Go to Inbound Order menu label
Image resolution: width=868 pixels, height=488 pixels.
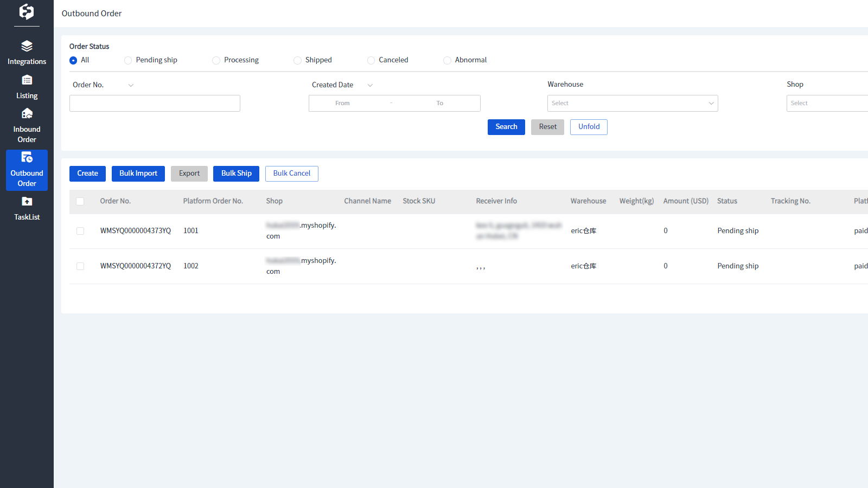click(27, 134)
